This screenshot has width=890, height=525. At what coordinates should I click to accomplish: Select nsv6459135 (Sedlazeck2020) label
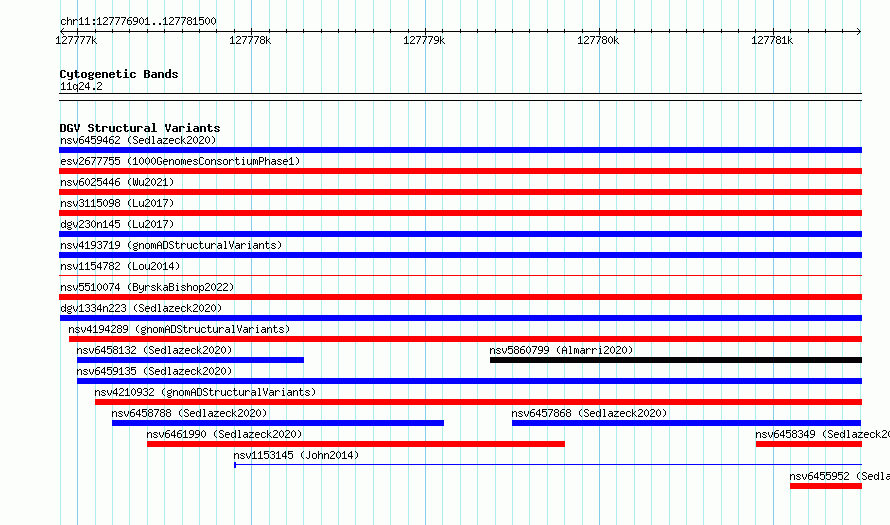tap(154, 371)
